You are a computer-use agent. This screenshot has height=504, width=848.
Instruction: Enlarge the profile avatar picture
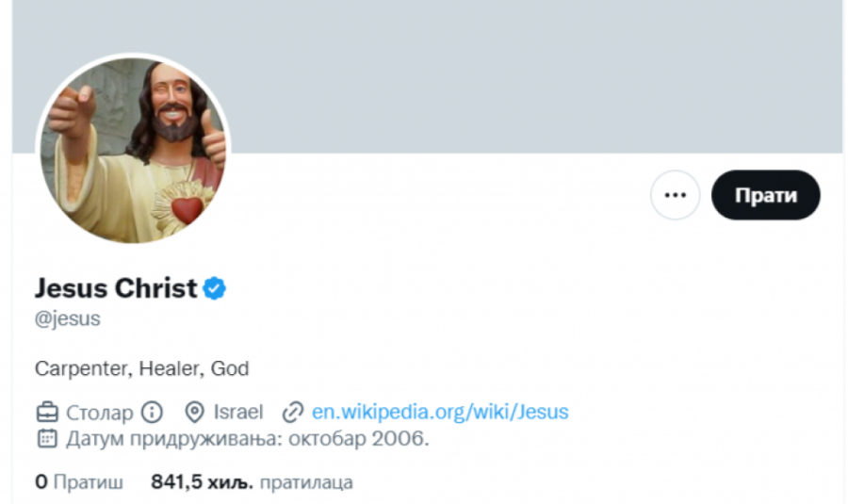click(x=133, y=150)
